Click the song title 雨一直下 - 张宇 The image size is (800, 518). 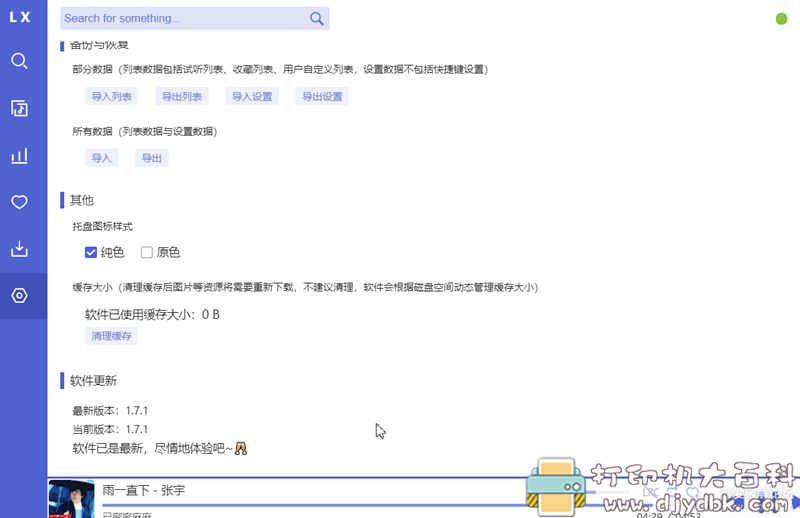click(x=144, y=490)
